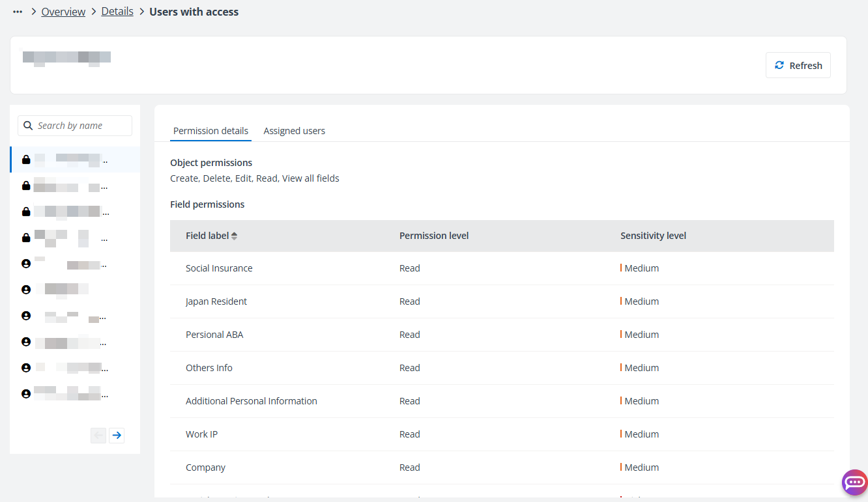The width and height of the screenshot is (868, 502).
Task: Select the Permission details tab
Action: [x=210, y=130]
